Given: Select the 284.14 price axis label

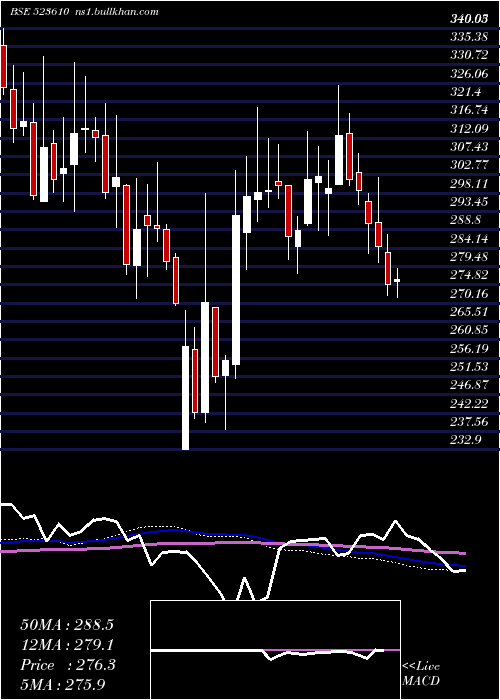Looking at the screenshot, I should coord(467,238).
